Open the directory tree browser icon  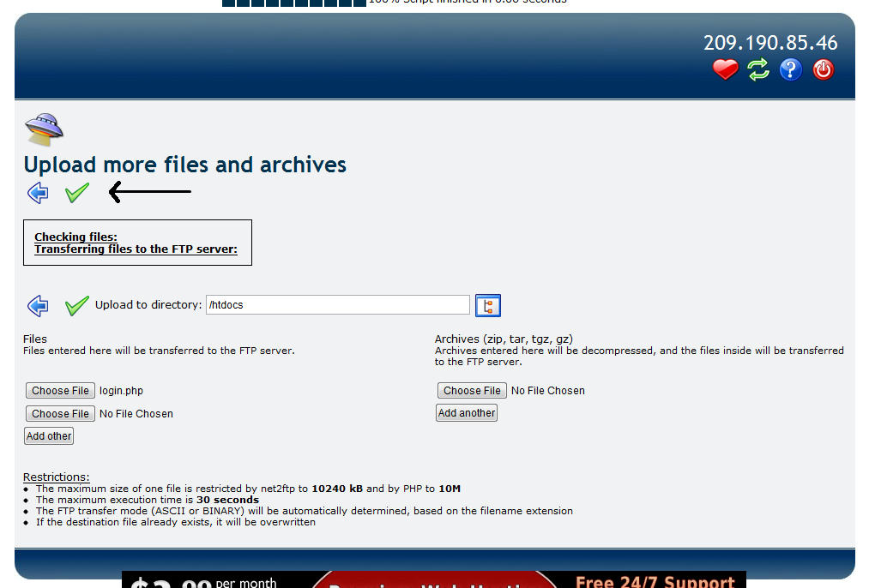pos(487,305)
